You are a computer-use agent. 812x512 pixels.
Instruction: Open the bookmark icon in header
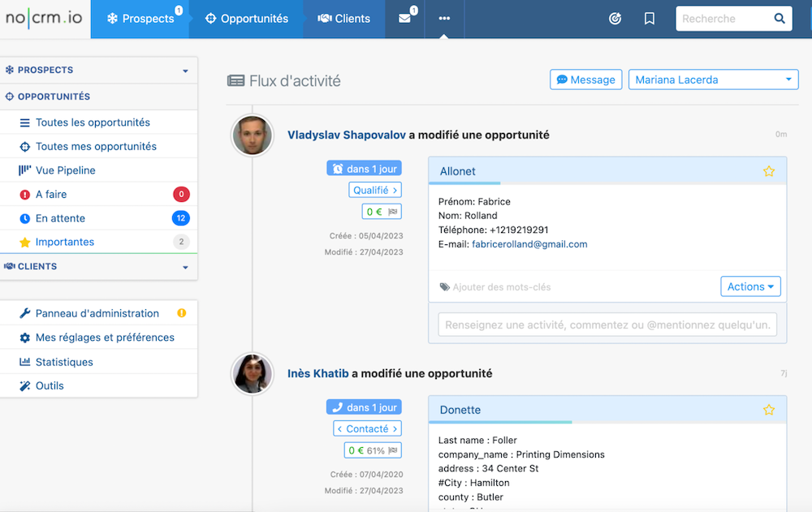pos(650,19)
